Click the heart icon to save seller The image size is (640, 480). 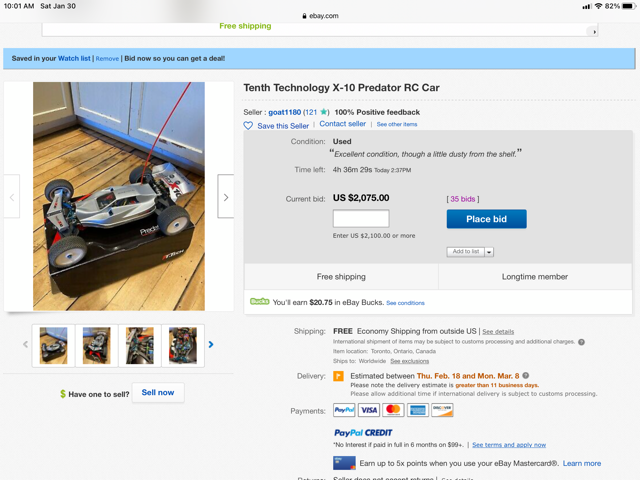coord(248,126)
